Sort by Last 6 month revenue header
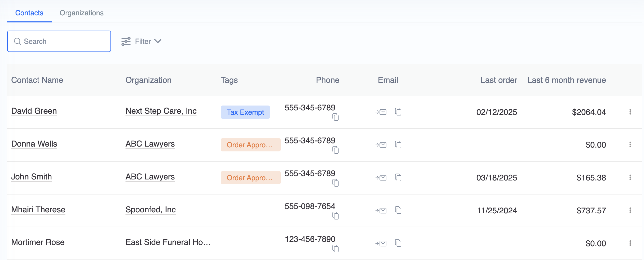Image resolution: width=644 pixels, height=260 pixels. click(x=567, y=80)
